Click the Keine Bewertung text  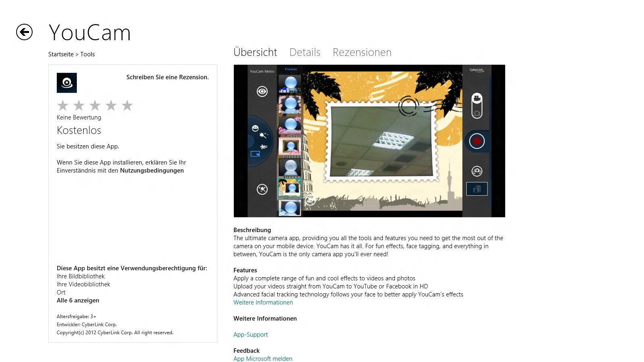tap(79, 117)
